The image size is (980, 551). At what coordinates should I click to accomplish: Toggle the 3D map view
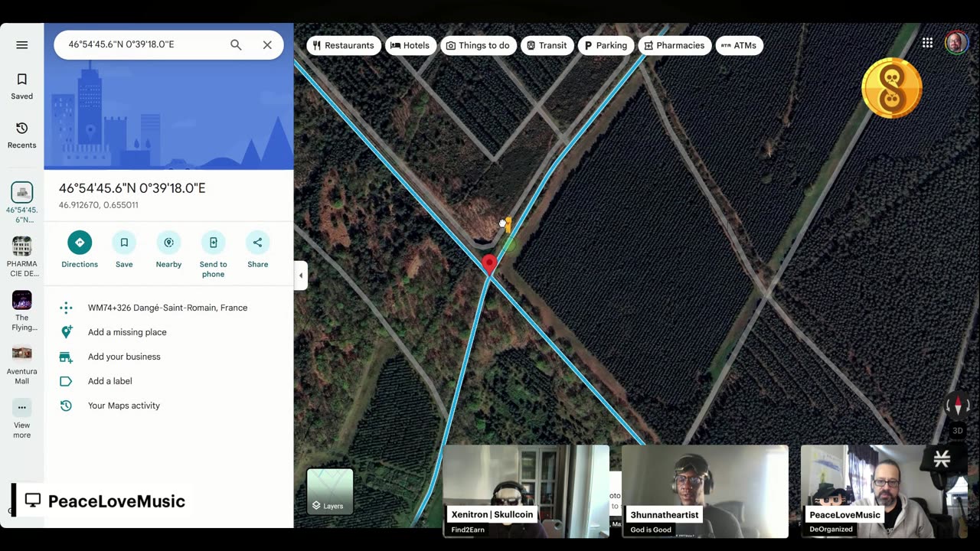pos(957,431)
